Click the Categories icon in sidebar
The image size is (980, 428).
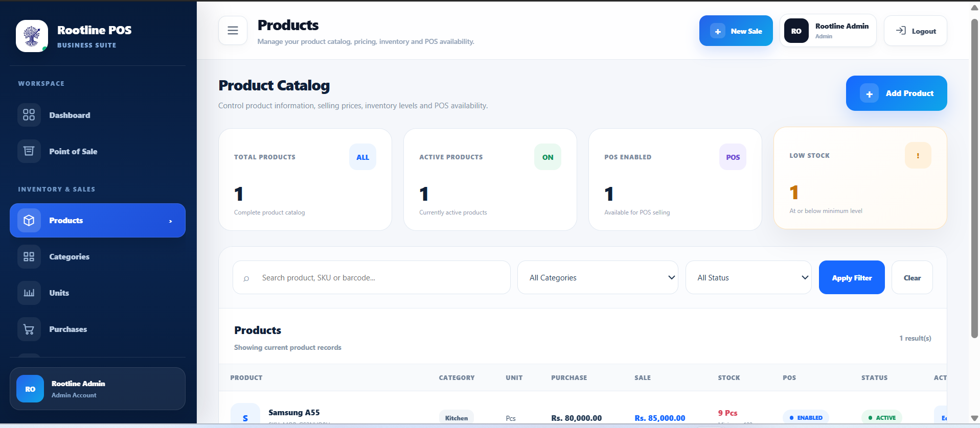[29, 256]
